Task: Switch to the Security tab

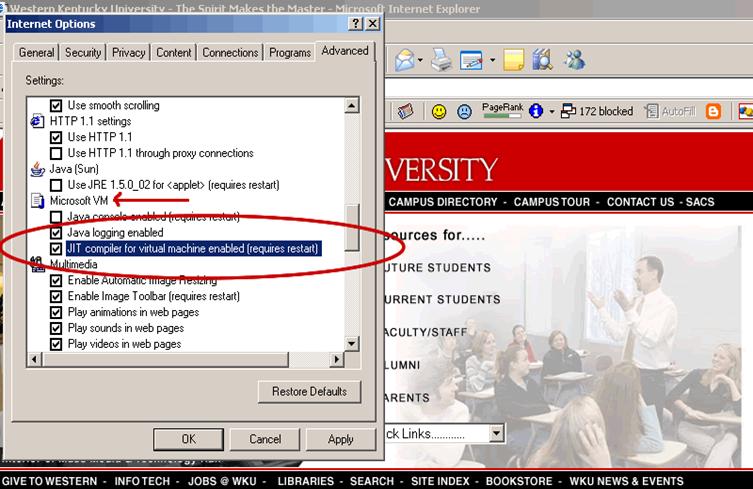Action: coord(83,52)
